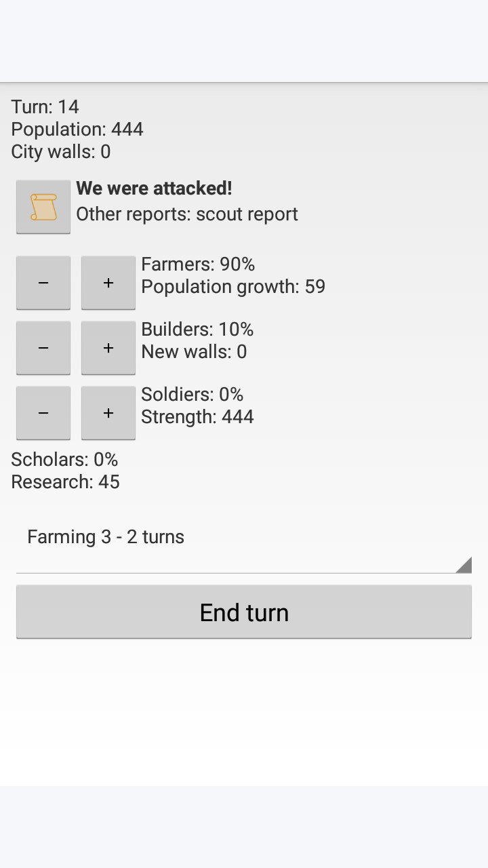
Task: Tap the Research: 45 value
Action: (65, 482)
